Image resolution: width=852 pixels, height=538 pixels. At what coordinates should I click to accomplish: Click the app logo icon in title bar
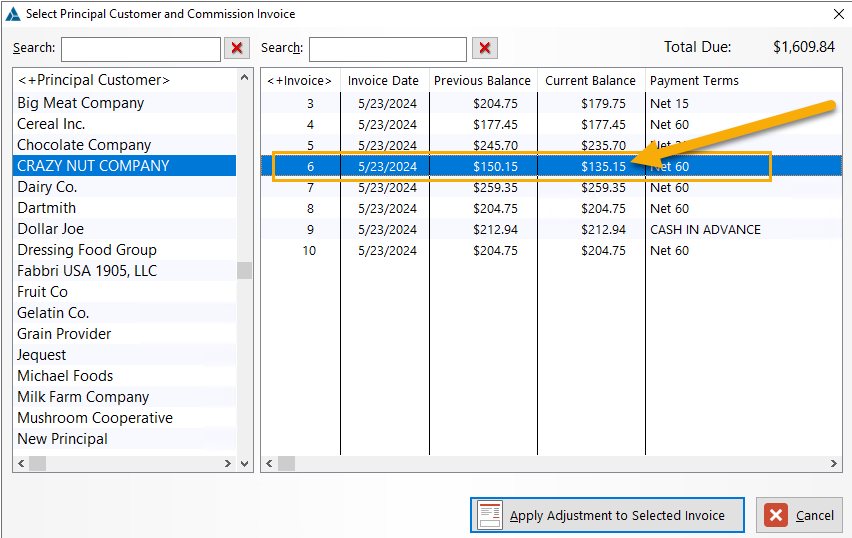[x=12, y=14]
